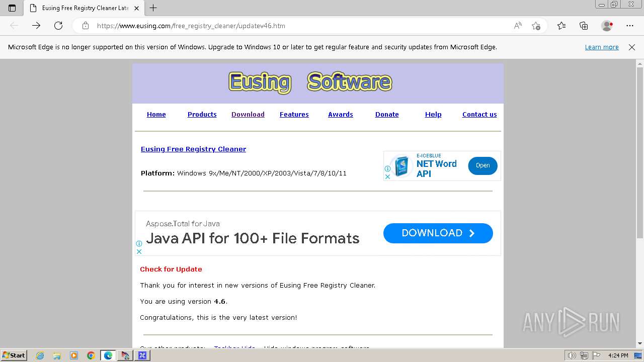Open the media player taskbar icon
Image resolution: width=644 pixels, height=362 pixels.
(x=74, y=355)
